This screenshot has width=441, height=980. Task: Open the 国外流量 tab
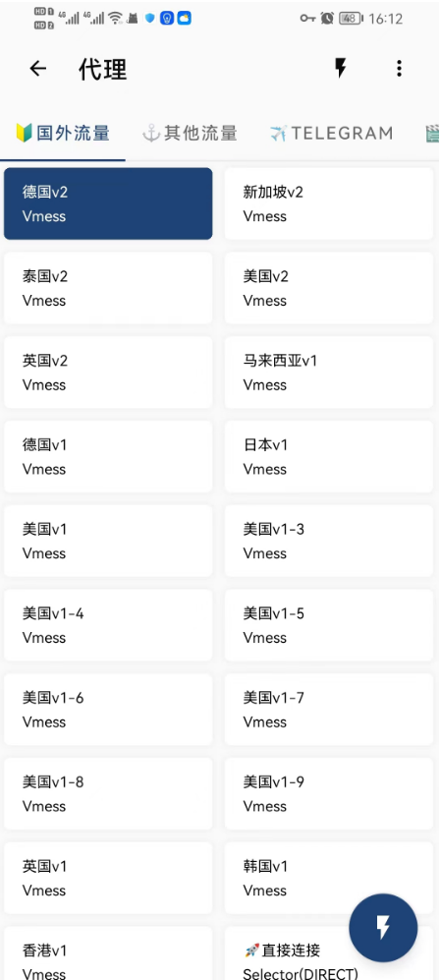tap(63, 133)
